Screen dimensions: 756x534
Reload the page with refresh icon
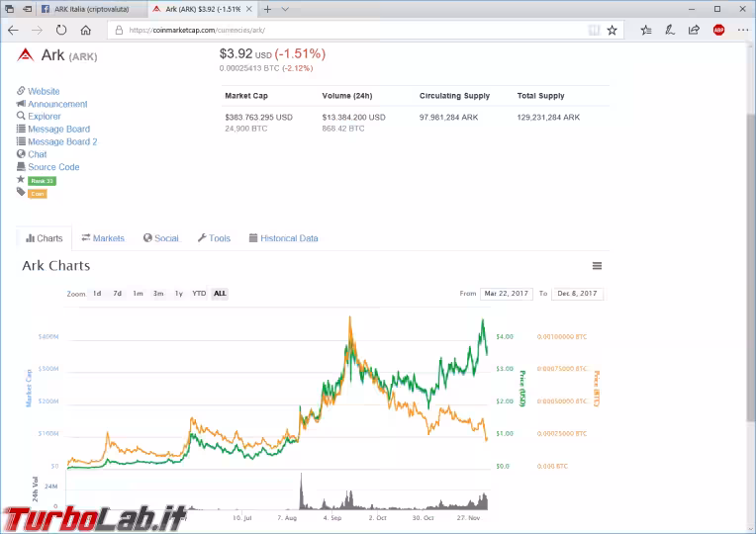click(x=61, y=31)
